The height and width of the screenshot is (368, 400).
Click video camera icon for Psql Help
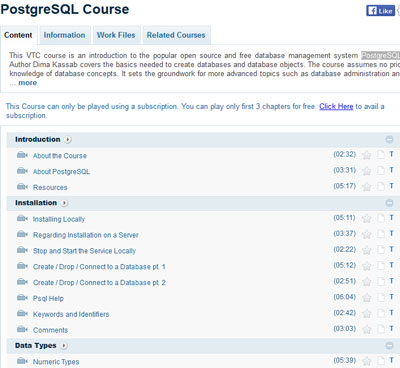pos(22,298)
